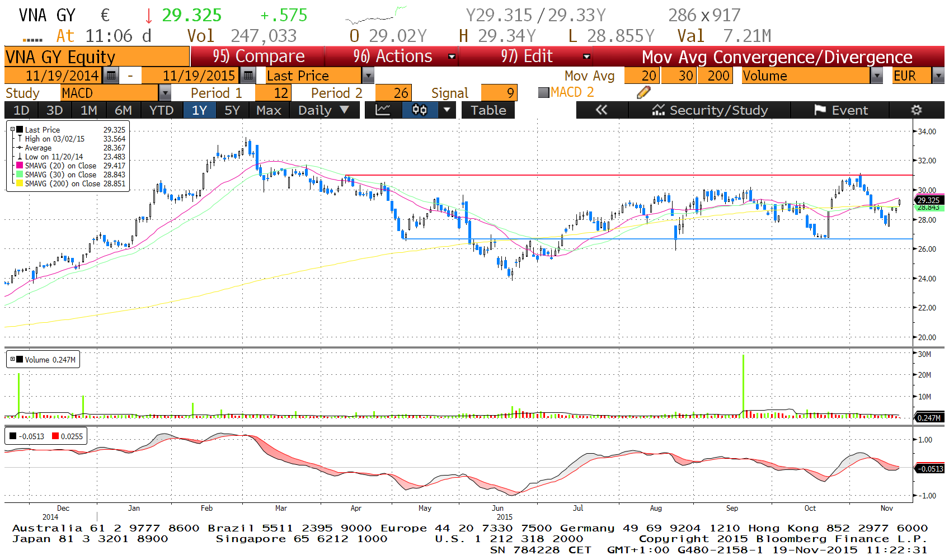Open the Security/Study chart icon button
Screen dimensions: 949x560
[710, 110]
